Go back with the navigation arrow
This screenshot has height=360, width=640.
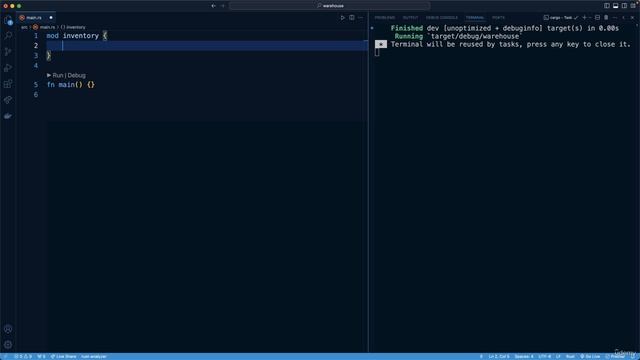point(213,6)
